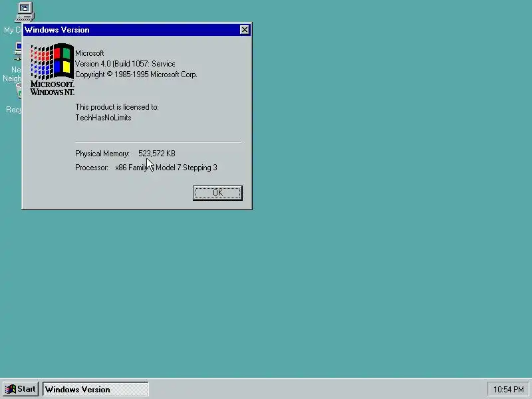The width and height of the screenshot is (532, 399).
Task: Click the taskbar clock showing 10:54 PM
Action: pos(508,389)
